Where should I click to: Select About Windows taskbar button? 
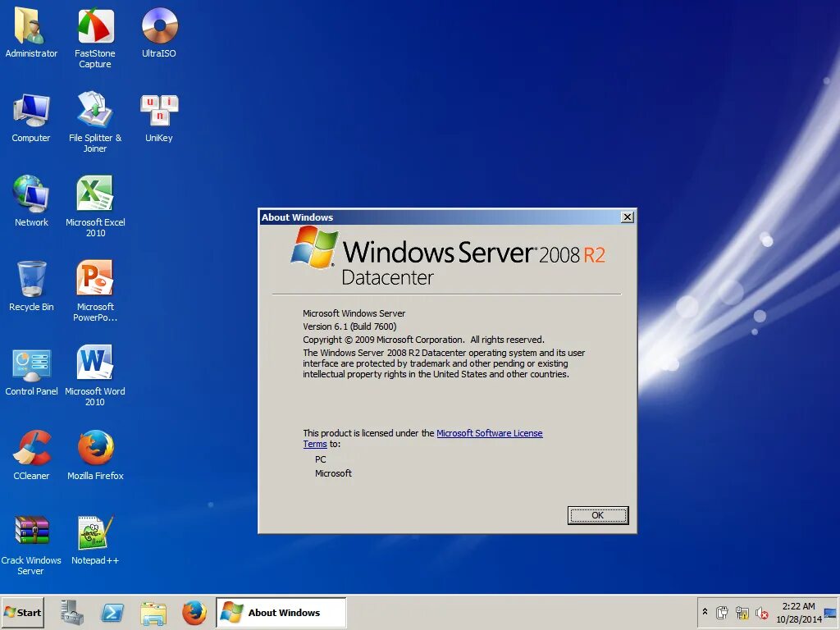coord(281,612)
